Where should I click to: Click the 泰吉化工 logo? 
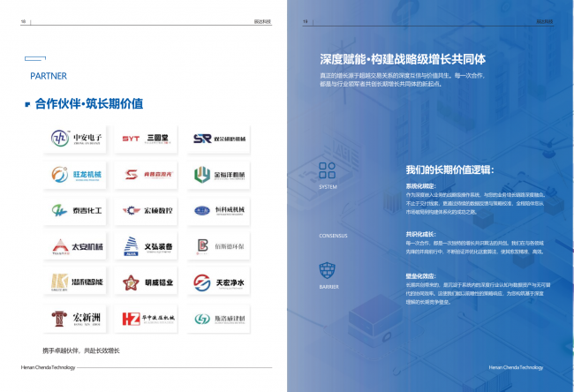(77, 211)
